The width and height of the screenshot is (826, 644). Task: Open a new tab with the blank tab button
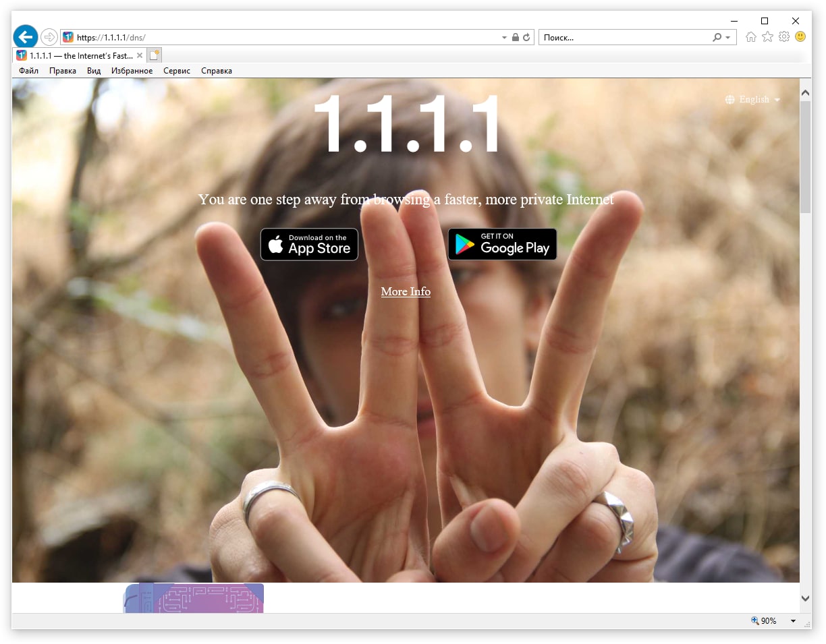[x=155, y=55]
